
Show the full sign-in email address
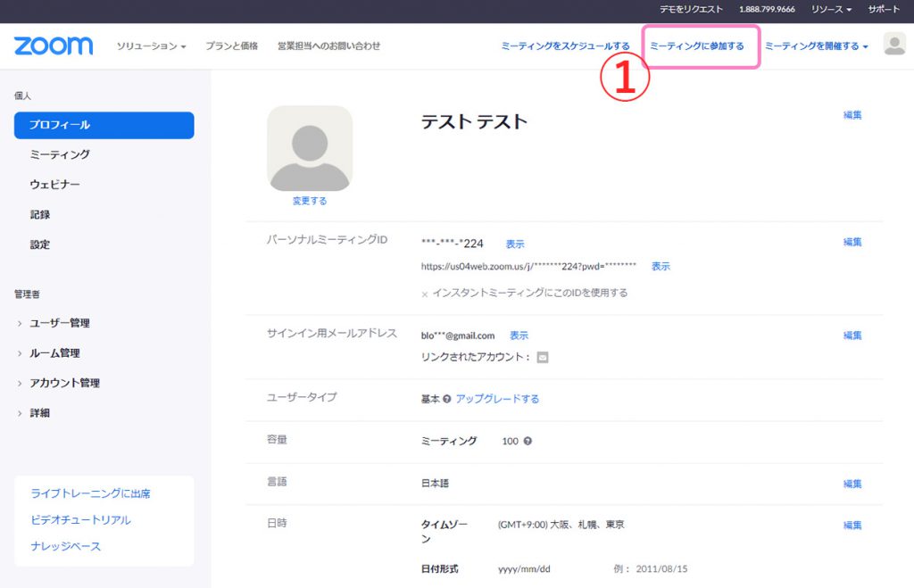(519, 335)
